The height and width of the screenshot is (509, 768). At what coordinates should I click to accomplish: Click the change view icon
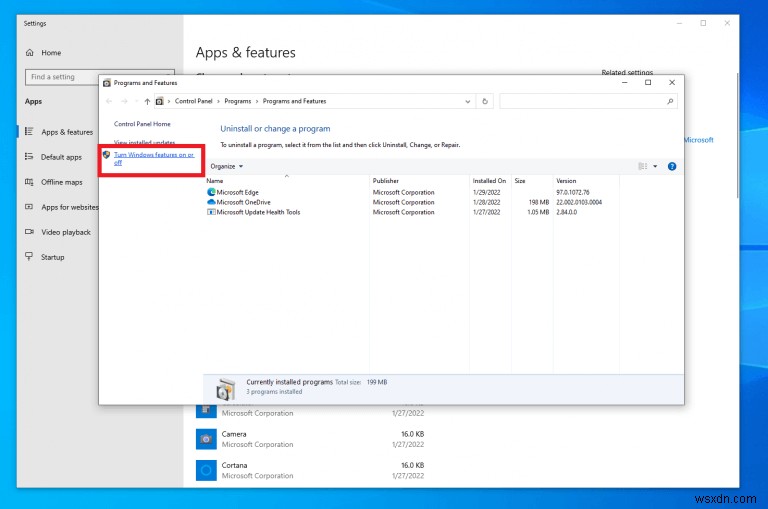pyautogui.click(x=643, y=167)
